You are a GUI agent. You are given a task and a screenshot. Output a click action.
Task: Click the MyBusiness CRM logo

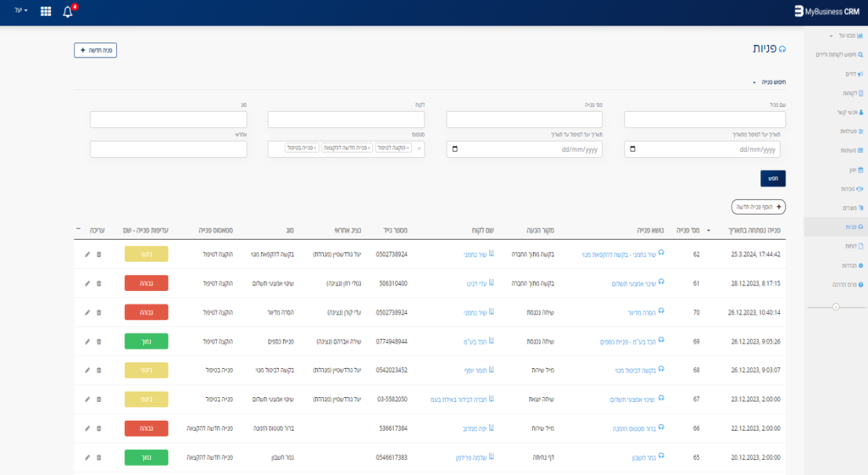tap(826, 11)
